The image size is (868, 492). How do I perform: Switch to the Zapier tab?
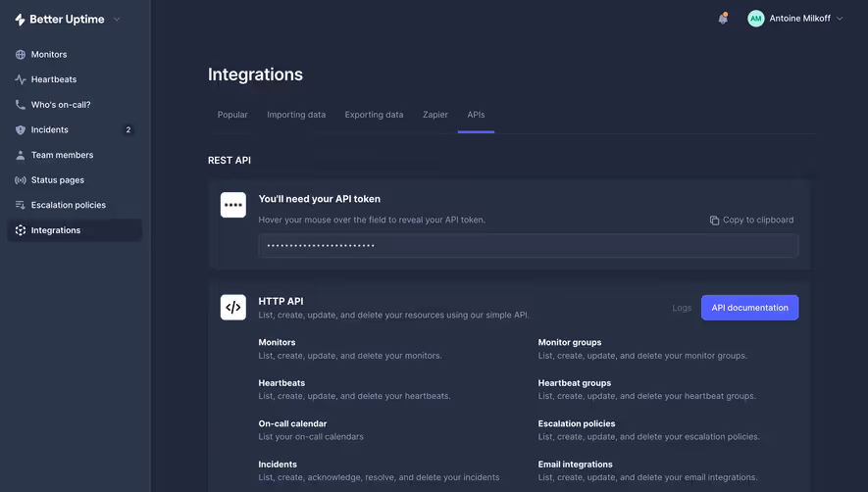[435, 115]
